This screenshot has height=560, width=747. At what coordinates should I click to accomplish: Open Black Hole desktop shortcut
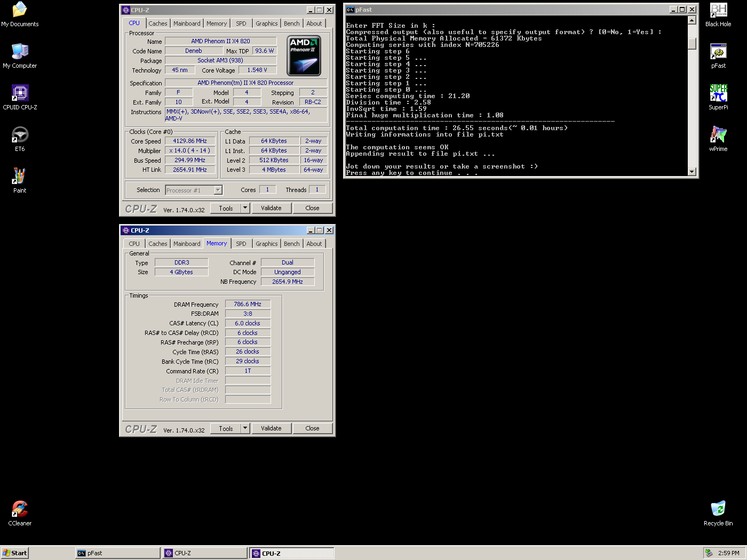718,14
